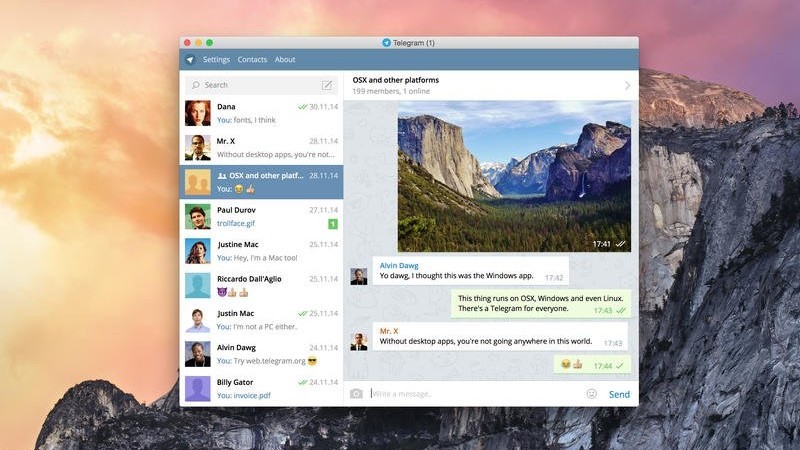Click the double checkmark on Billy Gator's row
Viewport: 800px width, 450px height.
(x=303, y=382)
